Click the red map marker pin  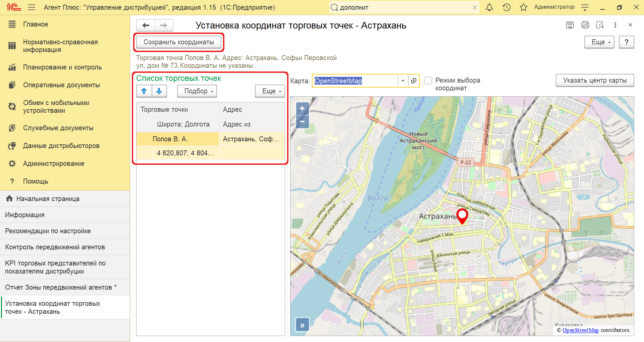coord(462,215)
